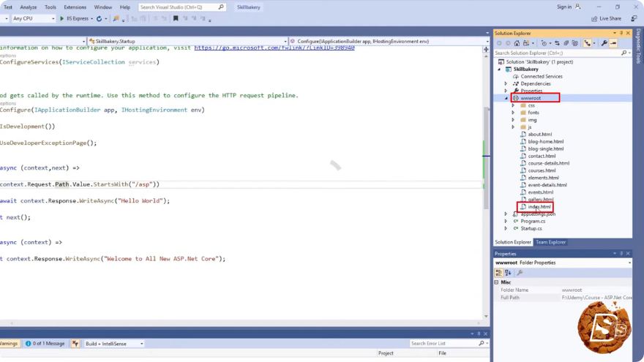Open the Diagnostic Tools side tab
Screen dimensions: 644x362
[x=638, y=45]
